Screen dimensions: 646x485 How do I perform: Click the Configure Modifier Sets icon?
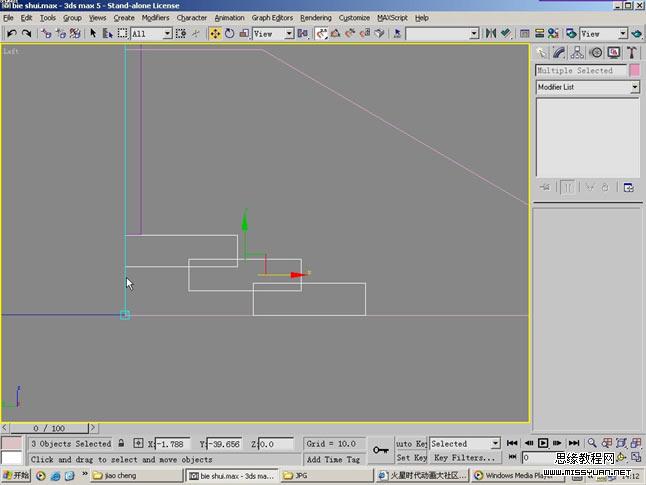(x=629, y=187)
